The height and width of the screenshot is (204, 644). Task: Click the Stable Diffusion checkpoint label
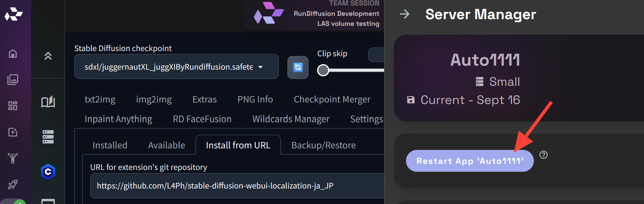pos(123,48)
